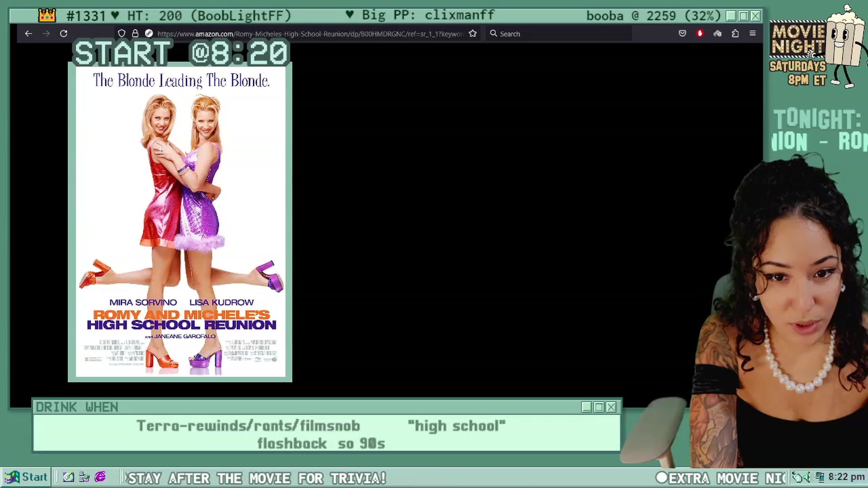Click the magnifier icon in Search box
The width and height of the screenshot is (868, 488).
(494, 33)
